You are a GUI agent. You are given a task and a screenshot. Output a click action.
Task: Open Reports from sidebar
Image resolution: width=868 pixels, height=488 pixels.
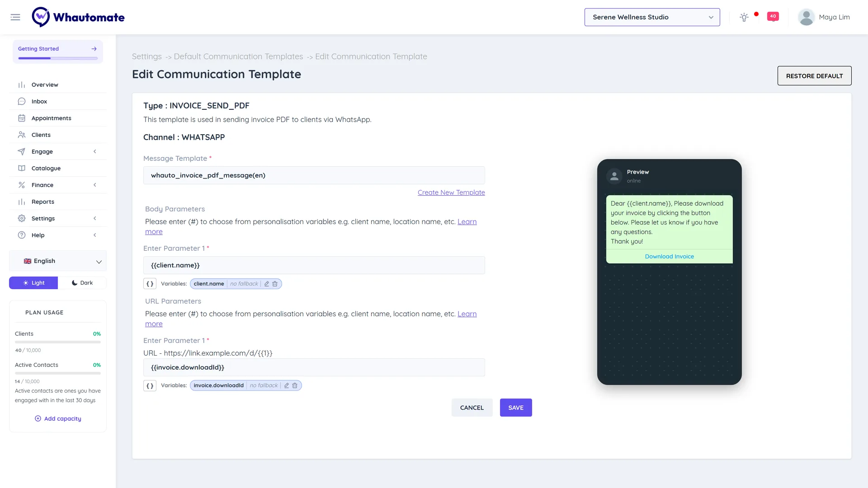pos(58,202)
